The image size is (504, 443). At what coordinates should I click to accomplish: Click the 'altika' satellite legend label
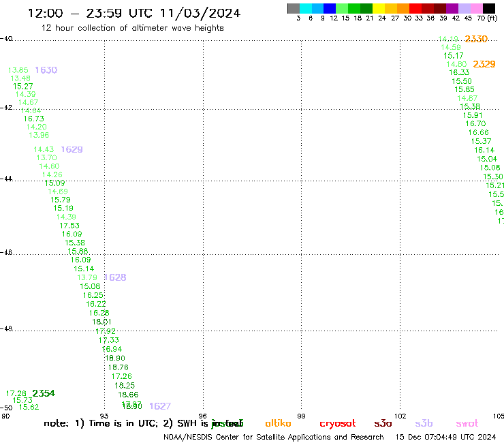[x=278, y=424]
